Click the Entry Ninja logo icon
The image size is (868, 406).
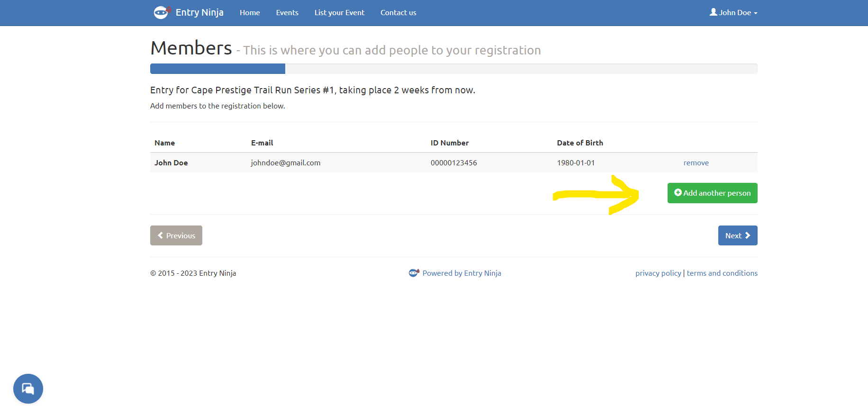[x=162, y=12]
